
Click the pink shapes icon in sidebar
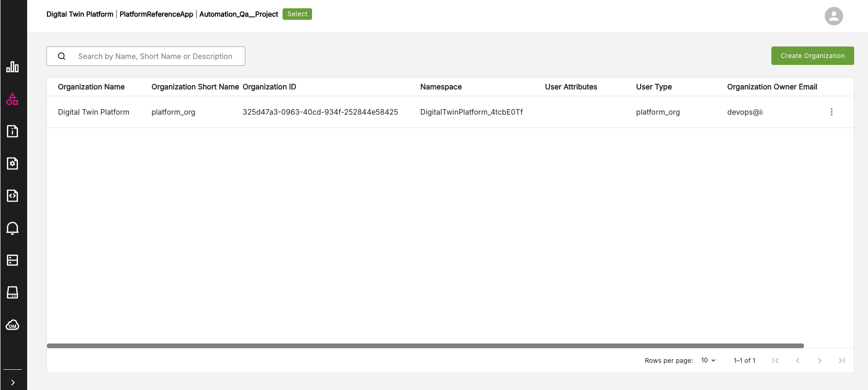click(12, 99)
